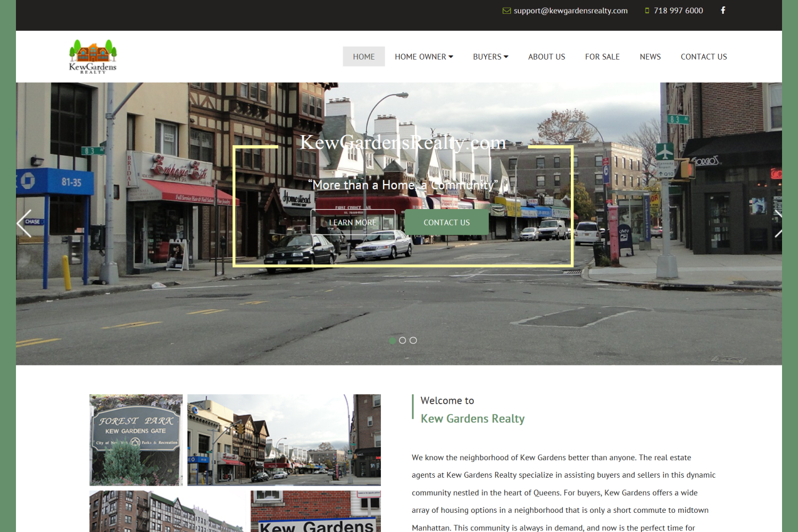Select the second slide indicator dot
The width and height of the screenshot is (798, 532).
(x=403, y=340)
